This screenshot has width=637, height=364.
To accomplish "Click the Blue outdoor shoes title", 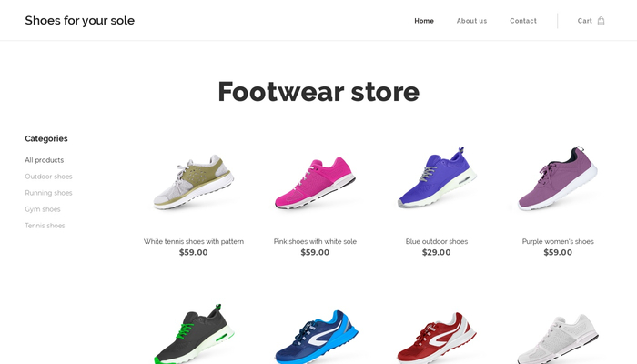I will (436, 241).
